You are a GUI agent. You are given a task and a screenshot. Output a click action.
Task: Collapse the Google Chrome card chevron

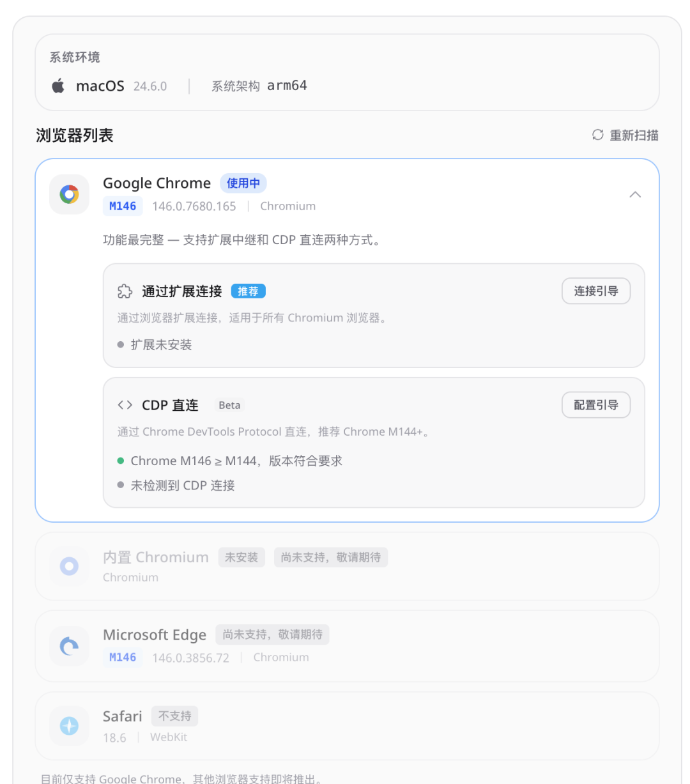[634, 194]
